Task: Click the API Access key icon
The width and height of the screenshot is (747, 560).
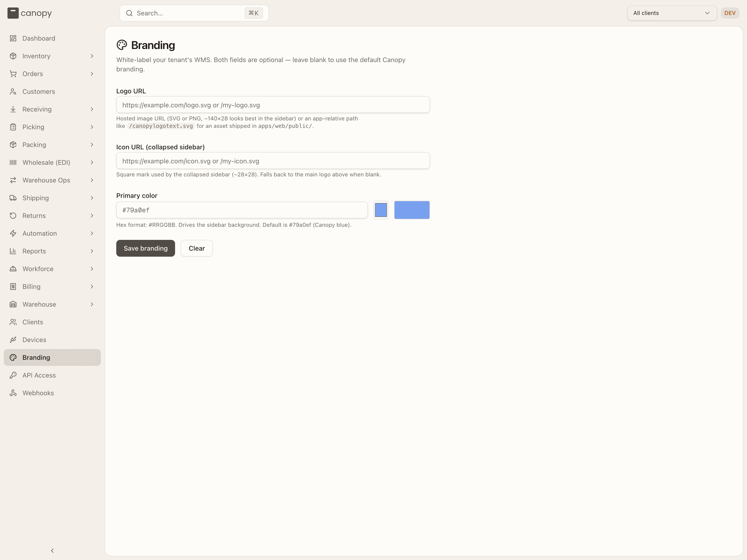Action: click(x=13, y=375)
